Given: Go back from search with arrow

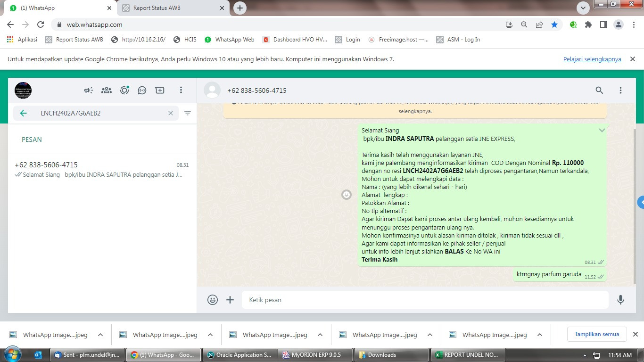Looking at the screenshot, I should (23, 113).
